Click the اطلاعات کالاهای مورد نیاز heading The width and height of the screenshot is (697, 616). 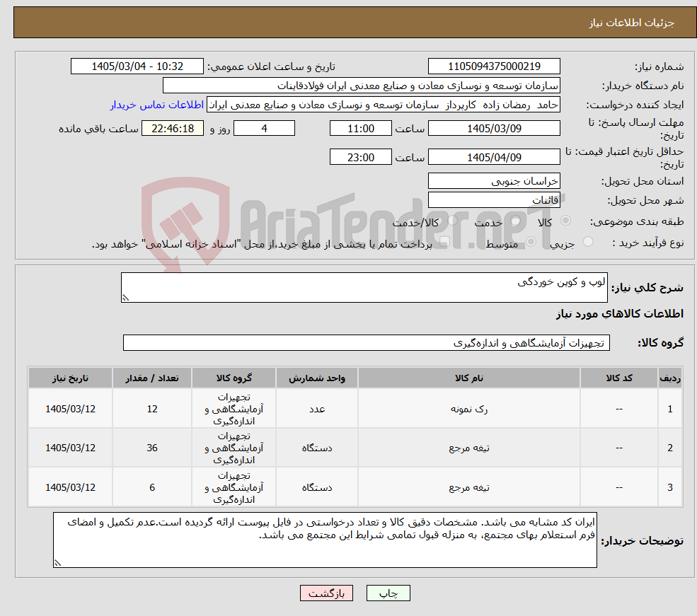pos(620,314)
